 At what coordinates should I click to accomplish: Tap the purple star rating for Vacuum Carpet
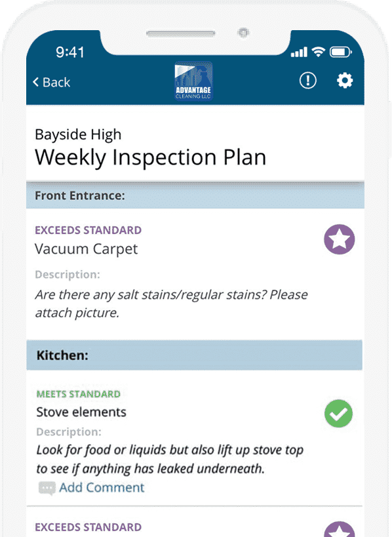(339, 239)
